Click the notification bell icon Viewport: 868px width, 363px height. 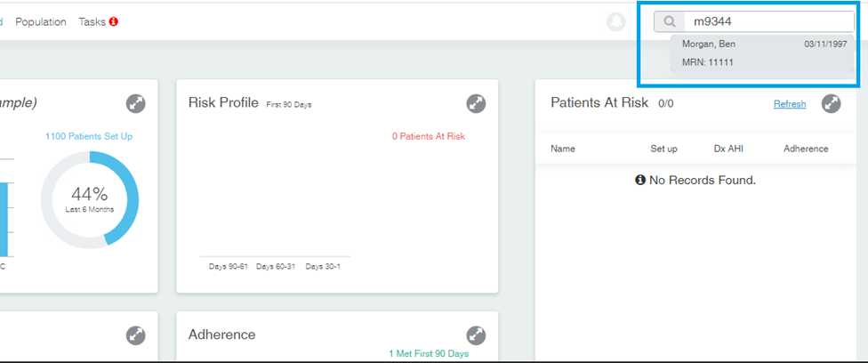click(616, 22)
